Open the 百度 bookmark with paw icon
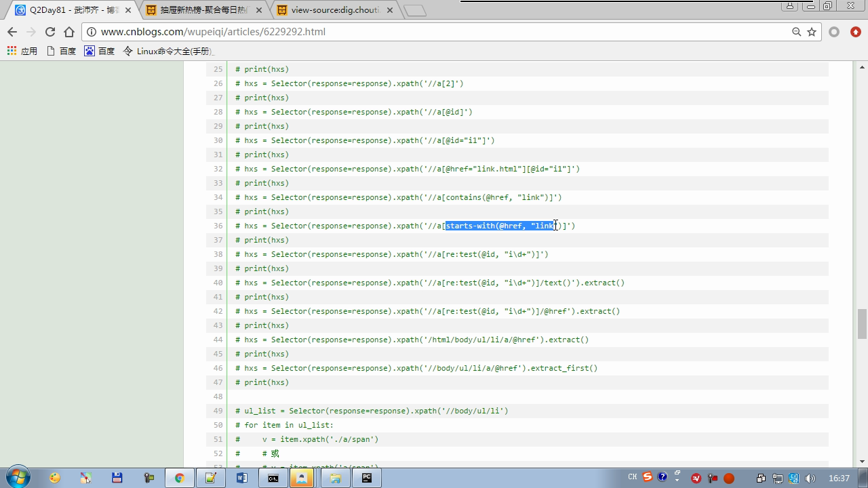 pyautogui.click(x=100, y=51)
